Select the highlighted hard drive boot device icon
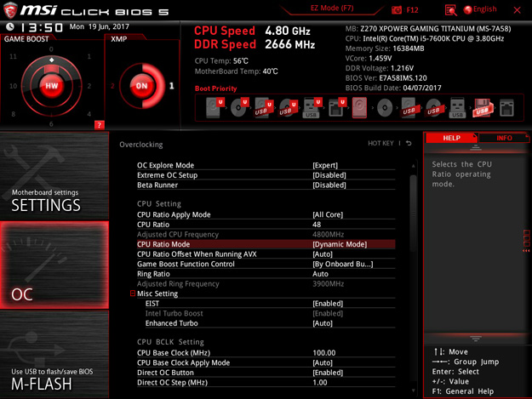This screenshot has width=532, height=399. point(360,108)
